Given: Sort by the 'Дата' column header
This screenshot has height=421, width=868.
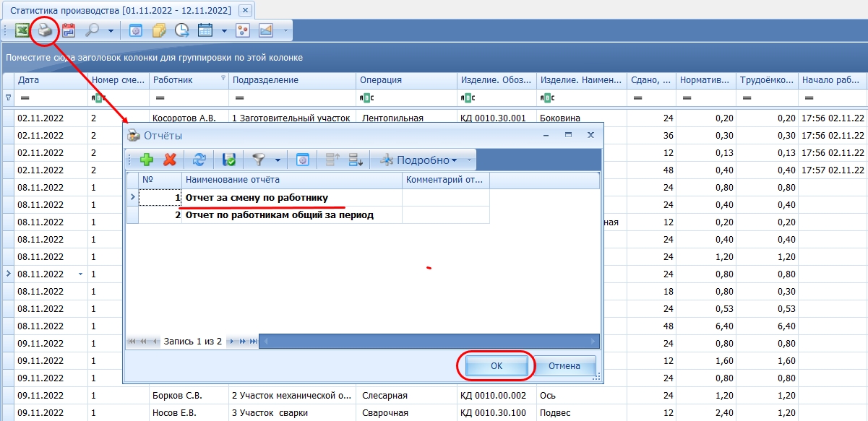Looking at the screenshot, I should coord(51,80).
